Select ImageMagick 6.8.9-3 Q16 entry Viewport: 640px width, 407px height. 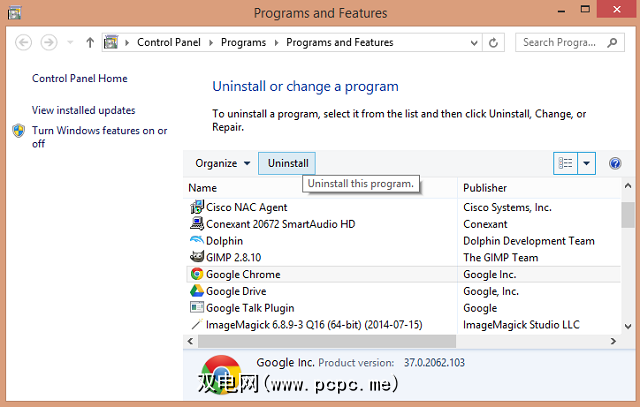click(314, 325)
